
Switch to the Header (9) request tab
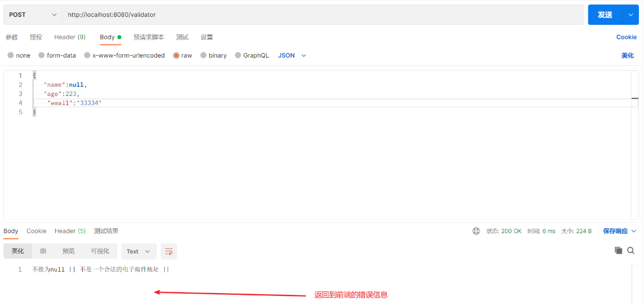click(x=70, y=37)
